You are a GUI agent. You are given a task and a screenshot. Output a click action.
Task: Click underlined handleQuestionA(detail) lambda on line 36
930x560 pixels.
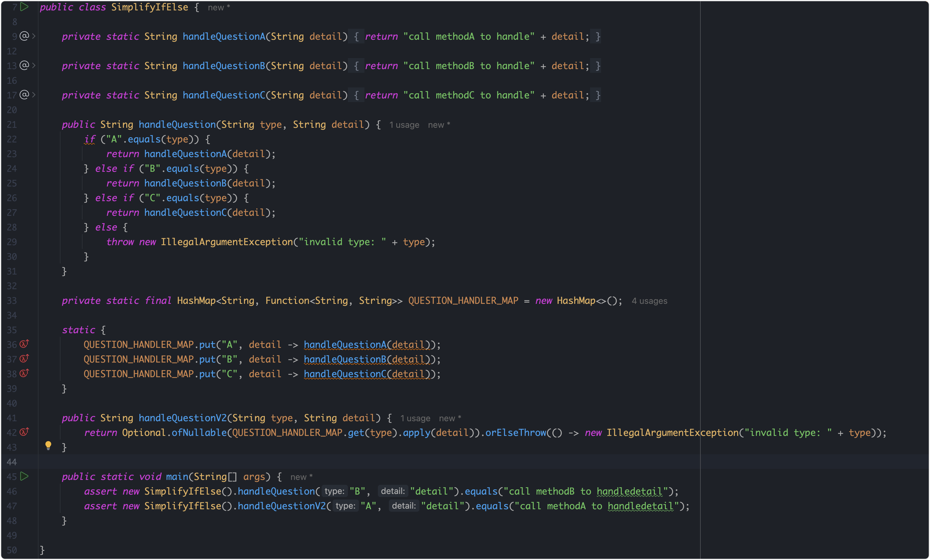367,344
